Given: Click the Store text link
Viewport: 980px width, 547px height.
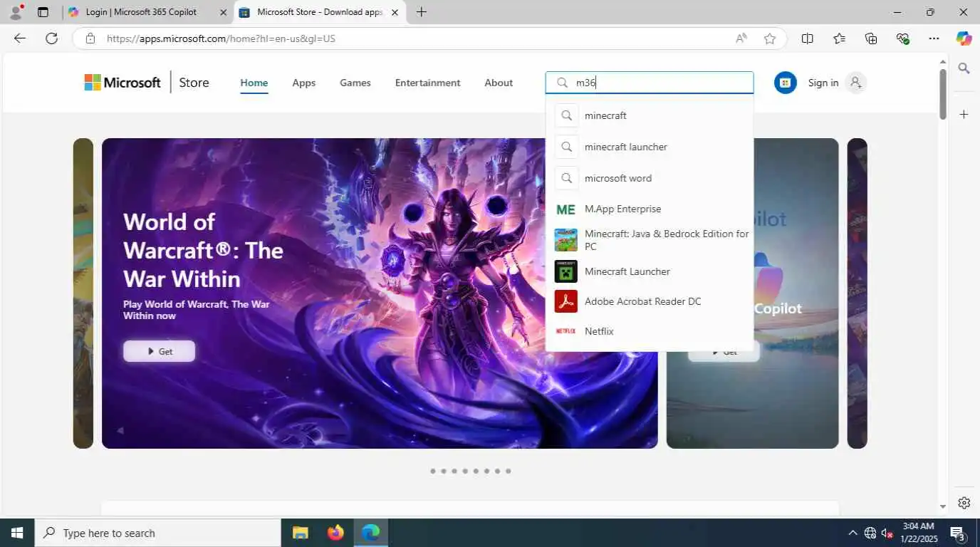Looking at the screenshot, I should (x=194, y=83).
